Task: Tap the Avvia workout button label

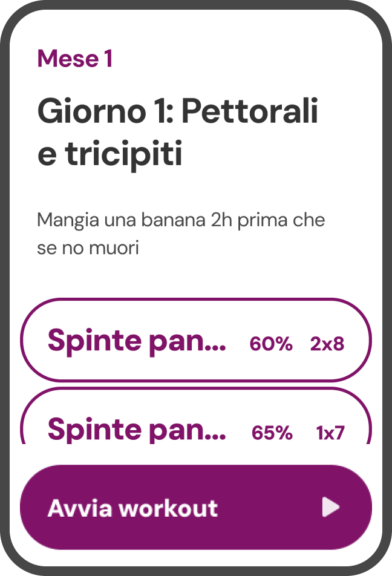Action: tap(132, 508)
